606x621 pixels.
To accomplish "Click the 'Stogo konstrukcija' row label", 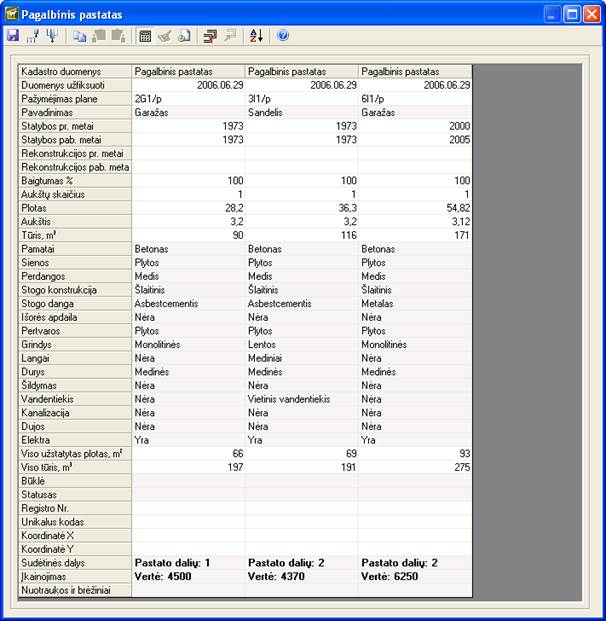I will pos(75,290).
